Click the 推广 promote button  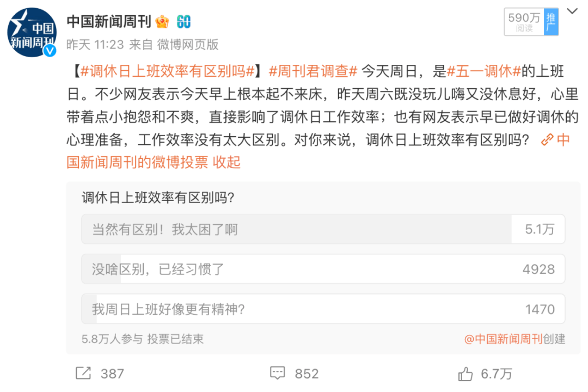(551, 22)
